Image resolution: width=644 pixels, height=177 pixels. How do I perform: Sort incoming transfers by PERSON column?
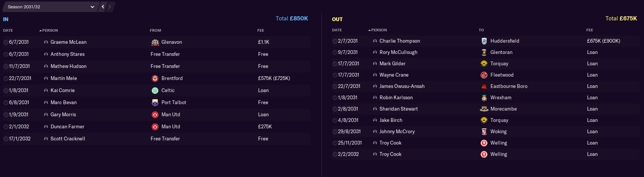coord(49,31)
